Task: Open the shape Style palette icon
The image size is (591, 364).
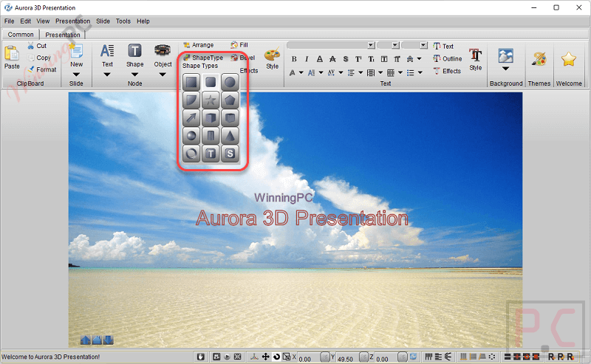Action: click(x=272, y=55)
